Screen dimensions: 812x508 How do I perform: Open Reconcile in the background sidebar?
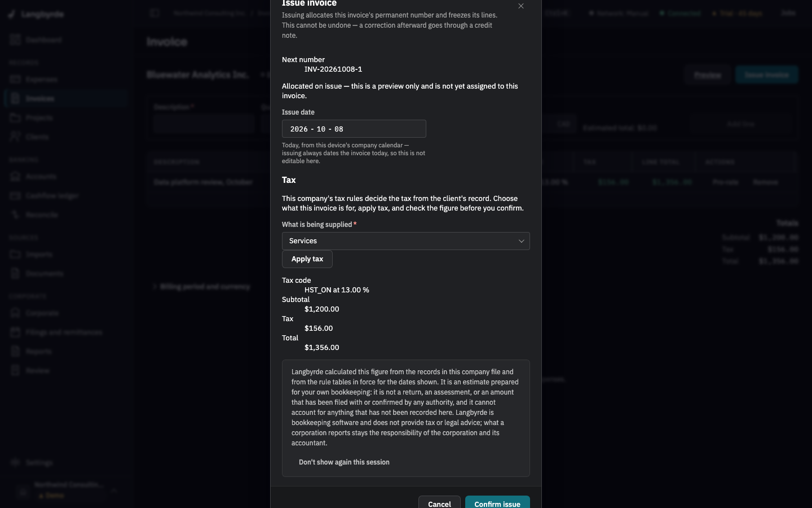coord(65,215)
